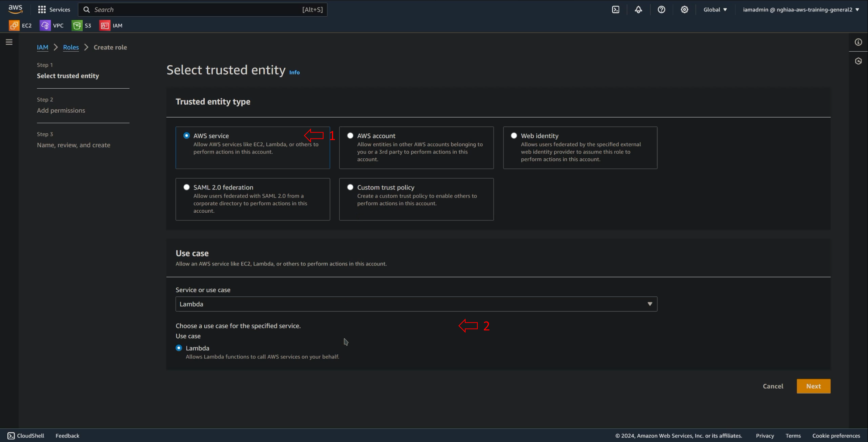Open the Info link beside title
868x442 pixels.
coord(294,72)
